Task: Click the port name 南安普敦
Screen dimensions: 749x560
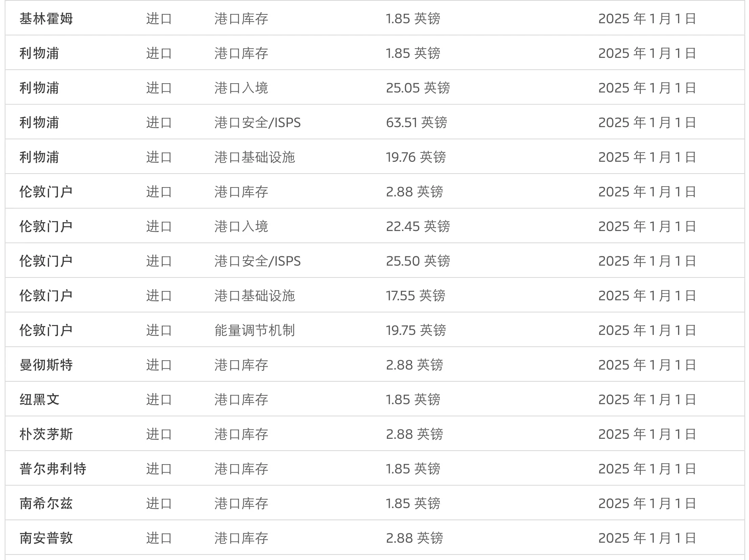Action: (x=46, y=538)
